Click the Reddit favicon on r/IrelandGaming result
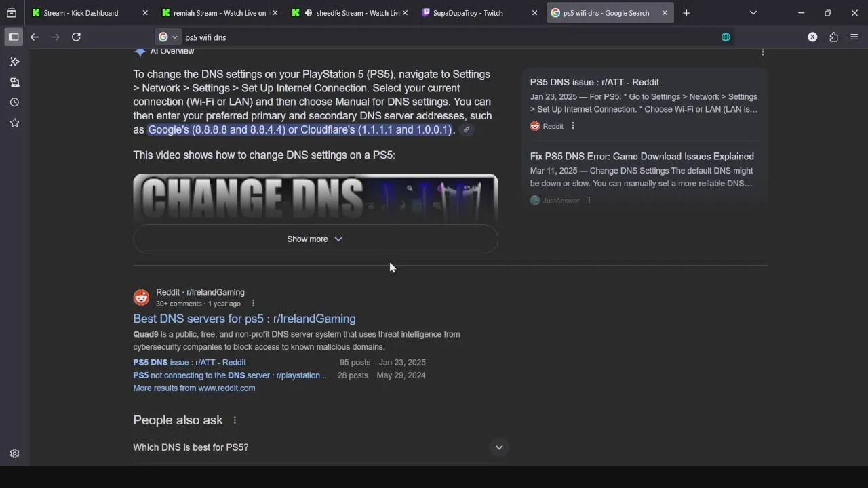The image size is (868, 488). pyautogui.click(x=141, y=298)
